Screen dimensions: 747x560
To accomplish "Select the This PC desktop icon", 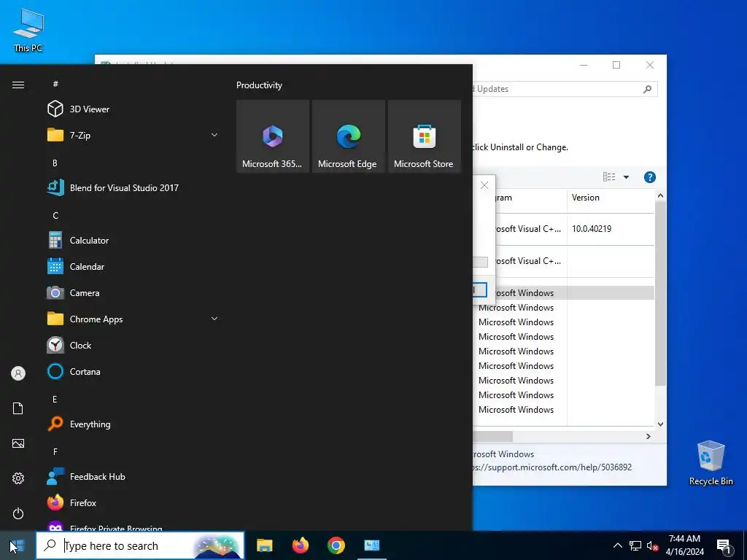I will click(28, 31).
